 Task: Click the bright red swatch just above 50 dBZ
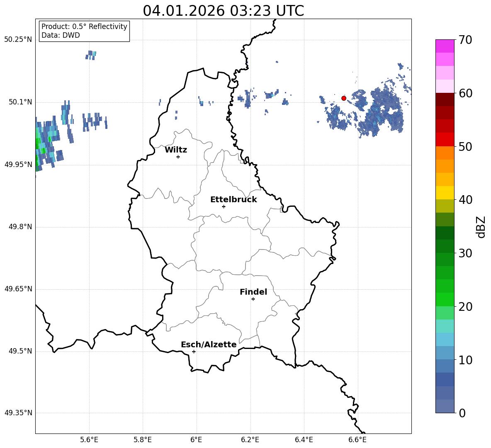445,140
